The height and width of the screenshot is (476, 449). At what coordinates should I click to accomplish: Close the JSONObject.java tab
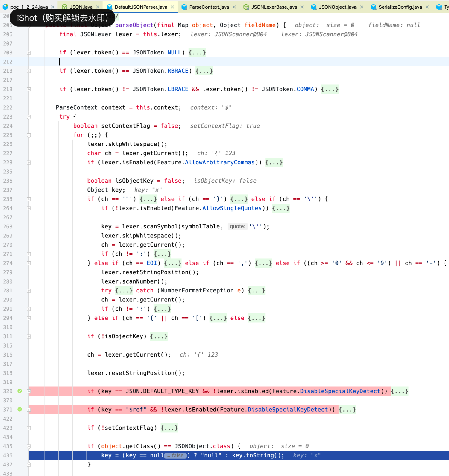pos(362,7)
